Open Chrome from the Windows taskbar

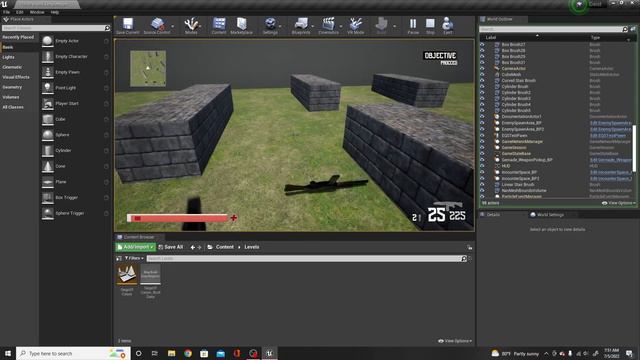[x=188, y=353]
